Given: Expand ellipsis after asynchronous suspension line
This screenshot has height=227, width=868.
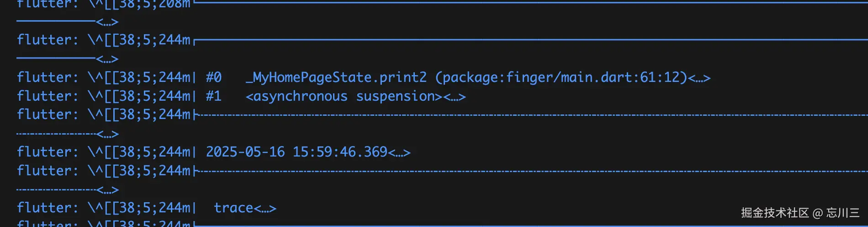Looking at the screenshot, I should [x=455, y=97].
